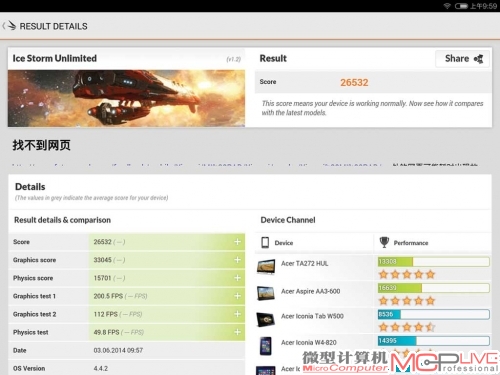
Task: Open the Ice Storm Unlimited spaceship thumbnail
Action: coord(126,98)
